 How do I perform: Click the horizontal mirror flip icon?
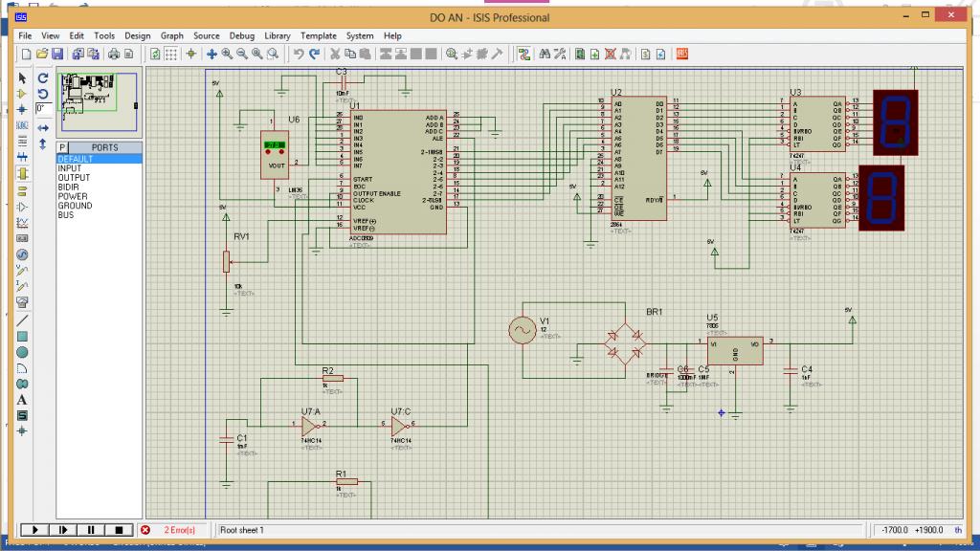point(43,126)
